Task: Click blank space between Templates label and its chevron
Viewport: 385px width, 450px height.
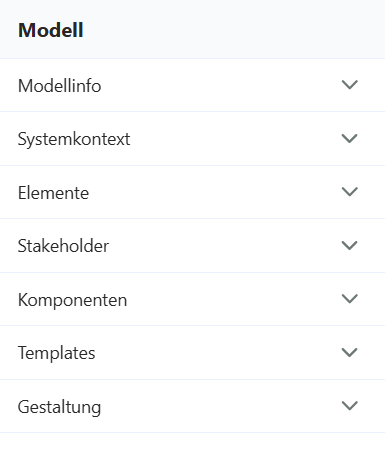Action: [218, 353]
